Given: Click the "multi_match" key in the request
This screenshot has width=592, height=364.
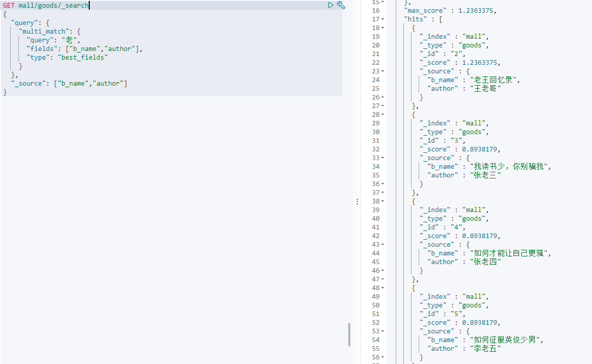Looking at the screenshot, I should coord(46,31).
